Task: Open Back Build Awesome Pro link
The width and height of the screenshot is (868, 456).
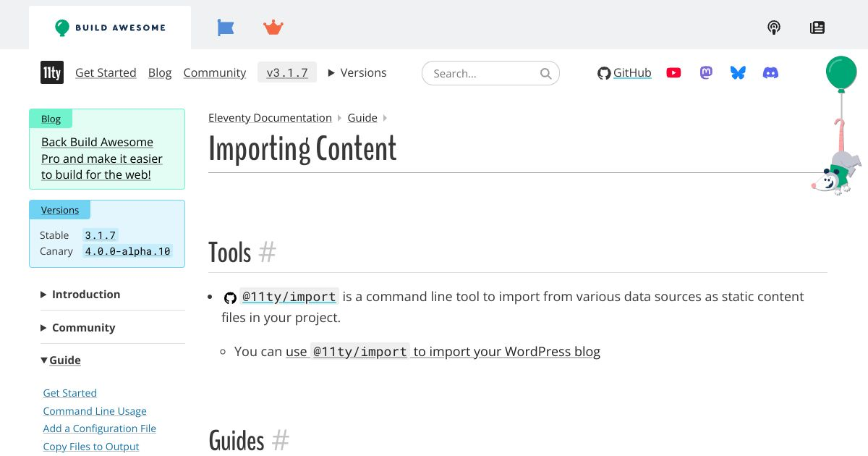Action: 102,159
